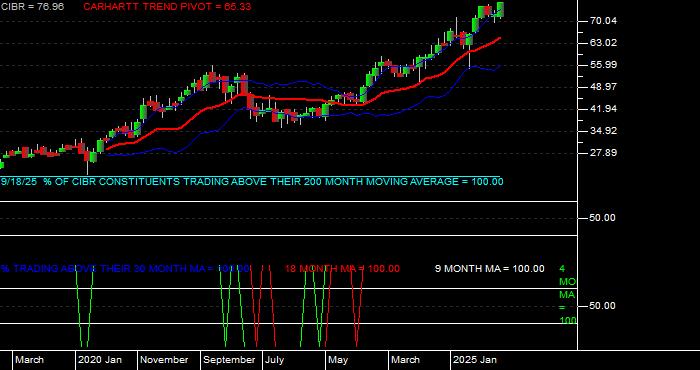The height and width of the screenshot is (370, 700).
Task: Click the 41.94 price axis value
Action: (x=603, y=108)
